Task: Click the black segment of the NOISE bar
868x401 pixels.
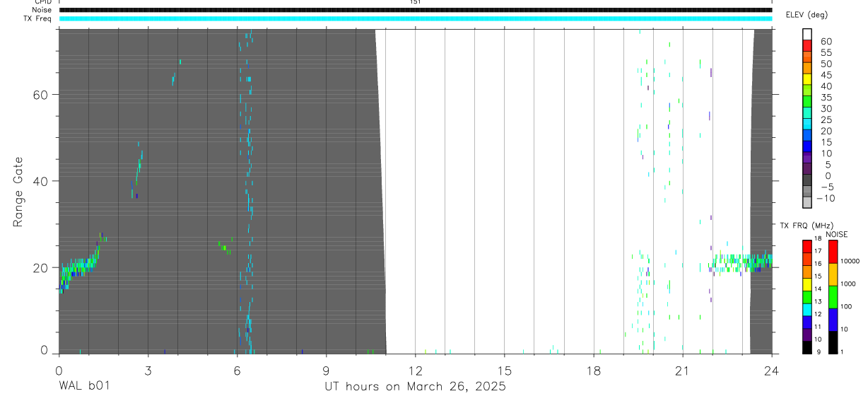Action: pos(833,342)
